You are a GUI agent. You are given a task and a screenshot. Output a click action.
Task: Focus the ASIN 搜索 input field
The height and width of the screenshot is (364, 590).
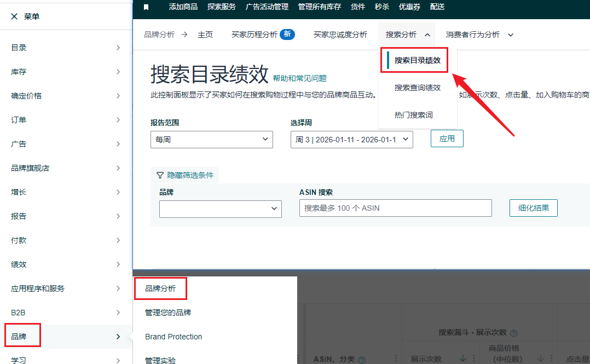[x=396, y=208]
